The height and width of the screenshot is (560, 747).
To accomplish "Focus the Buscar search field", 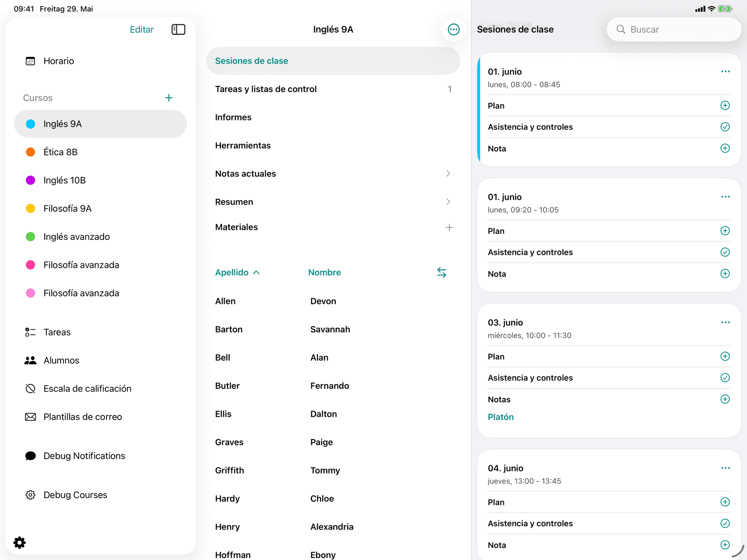I will pyautogui.click(x=674, y=29).
